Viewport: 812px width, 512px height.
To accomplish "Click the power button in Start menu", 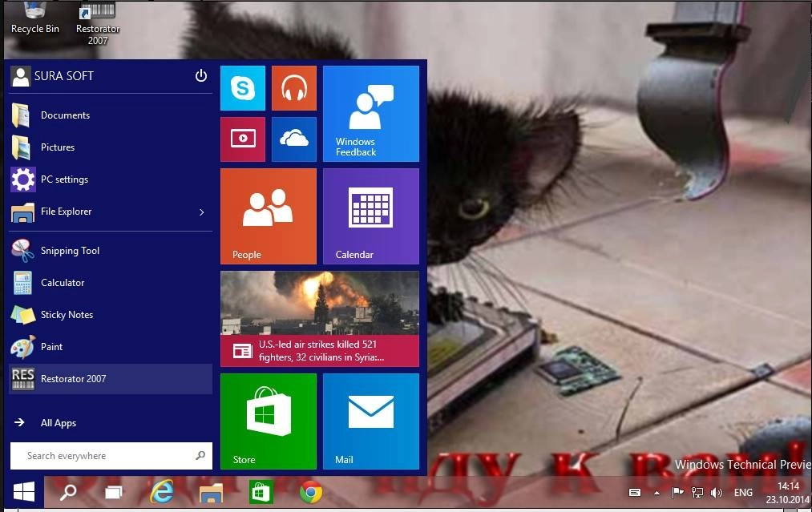I will tap(201, 76).
